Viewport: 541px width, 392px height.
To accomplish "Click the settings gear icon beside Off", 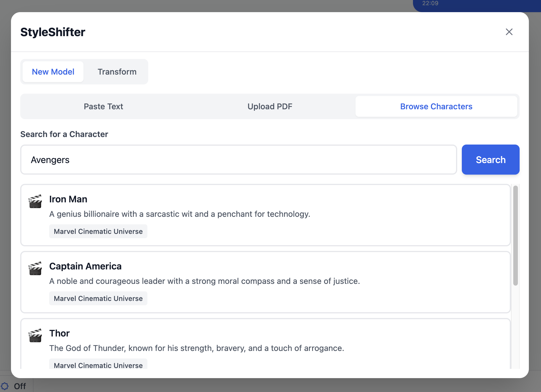I will pyautogui.click(x=5, y=386).
